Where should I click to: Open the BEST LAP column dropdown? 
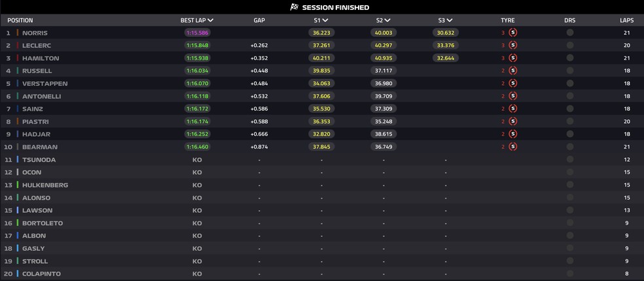click(x=210, y=20)
